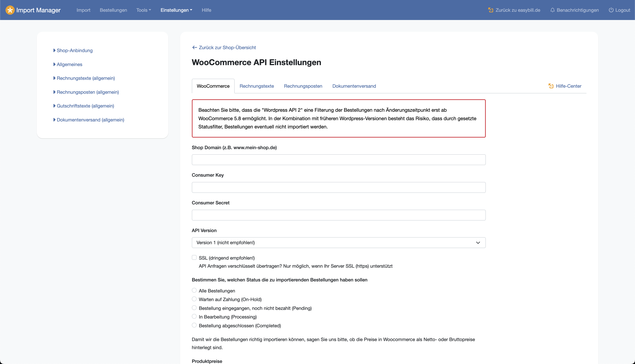Open the Tools dropdown menu
The width and height of the screenshot is (635, 364).
coord(143,10)
